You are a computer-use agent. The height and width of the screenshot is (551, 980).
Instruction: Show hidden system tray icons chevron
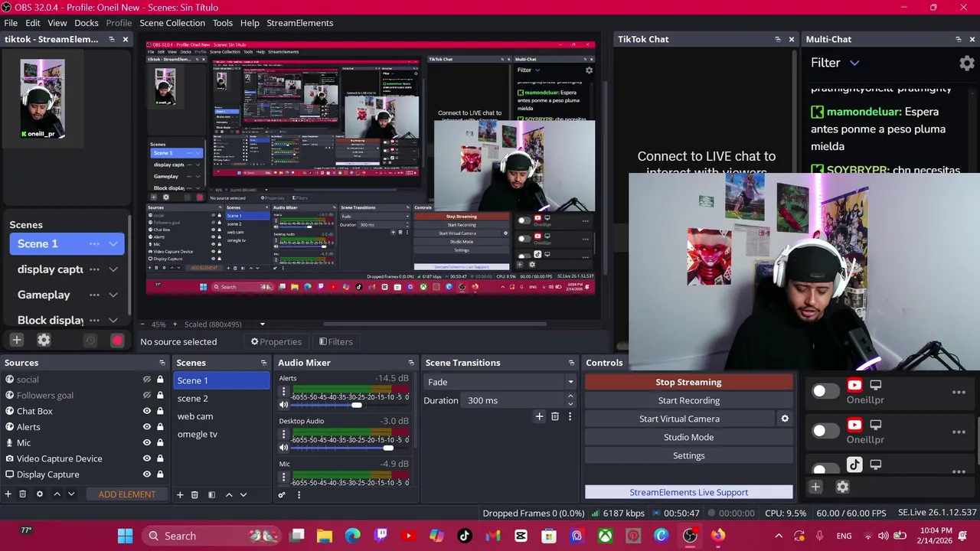coord(779,536)
